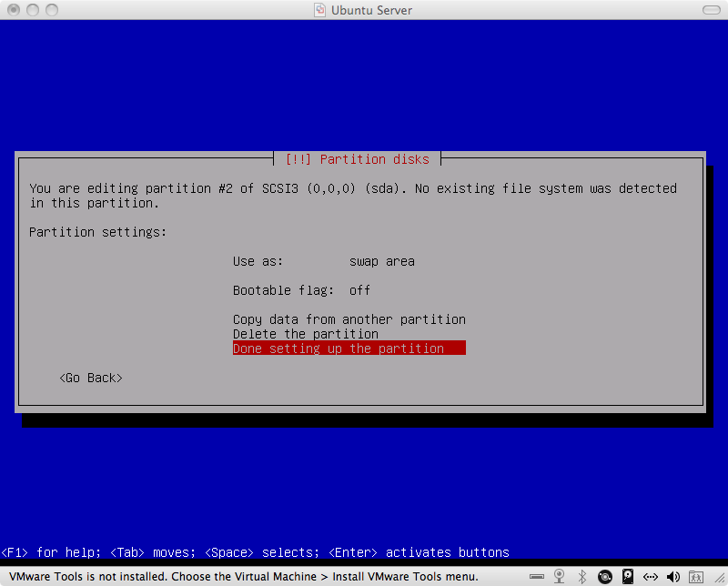Click the network adapter icon in status bar
This screenshot has width=728, height=586.
click(x=651, y=577)
